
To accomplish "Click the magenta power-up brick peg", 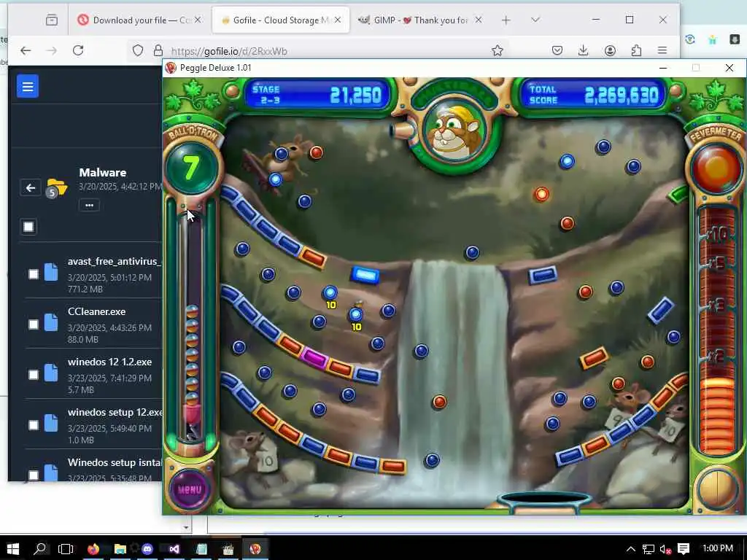I will [315, 357].
